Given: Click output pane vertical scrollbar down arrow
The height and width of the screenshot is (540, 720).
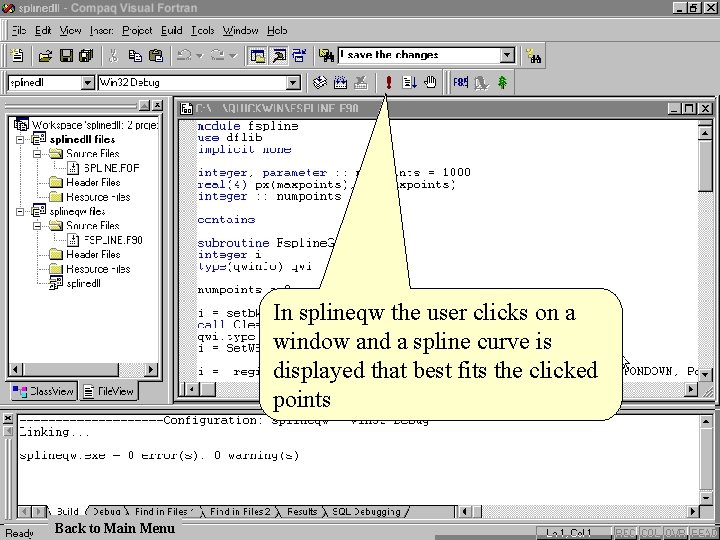Looking at the screenshot, I should point(706,498).
